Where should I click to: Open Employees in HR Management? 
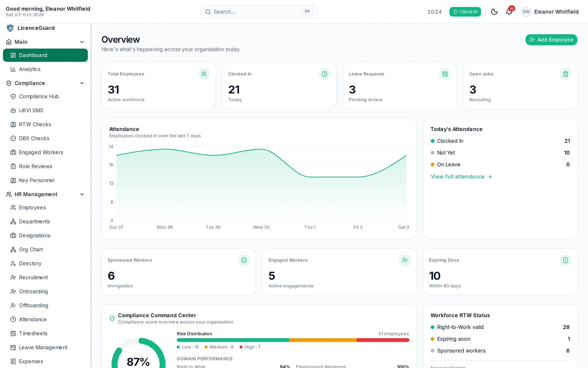click(x=45, y=208)
